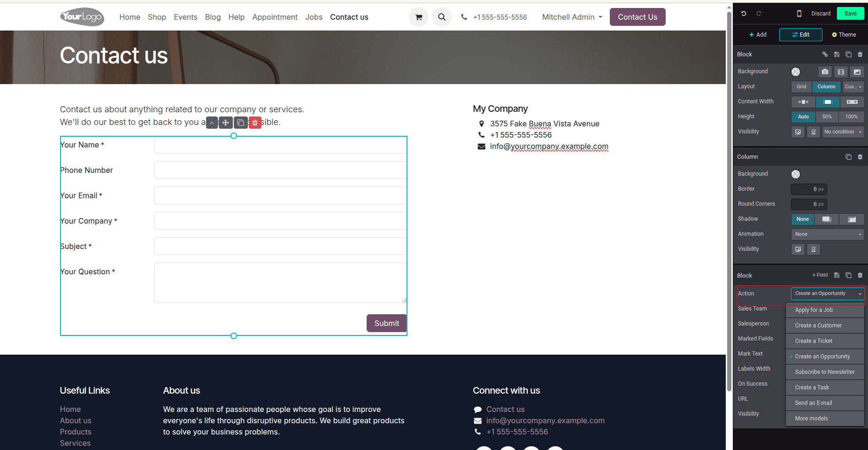Remove the Column with trash icon

[x=860, y=157]
